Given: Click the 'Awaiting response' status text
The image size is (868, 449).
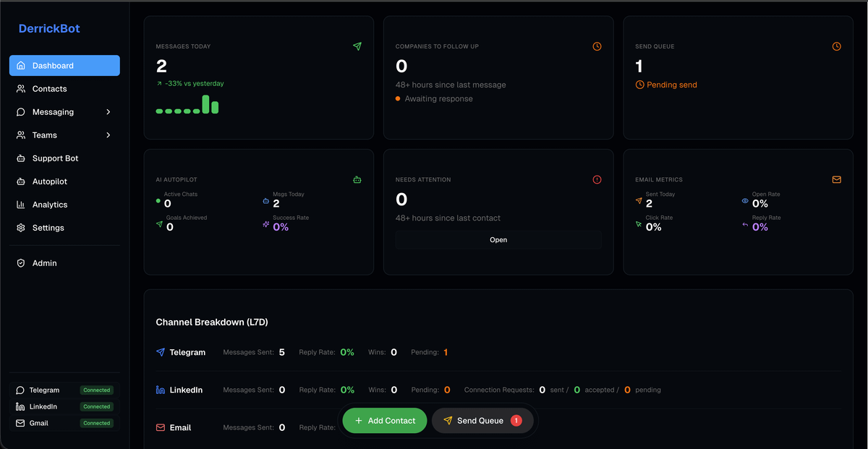Looking at the screenshot, I should 438,98.
